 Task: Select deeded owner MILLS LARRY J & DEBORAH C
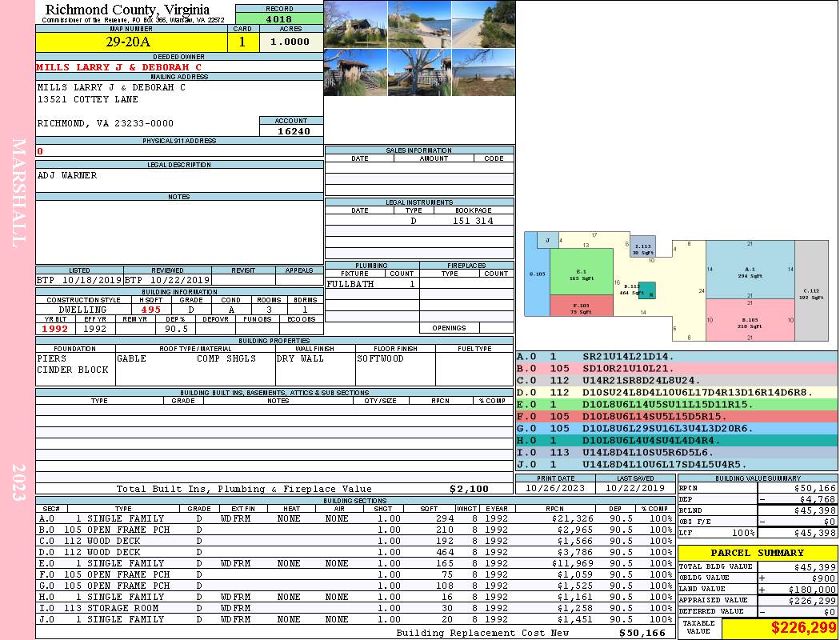tap(119, 67)
